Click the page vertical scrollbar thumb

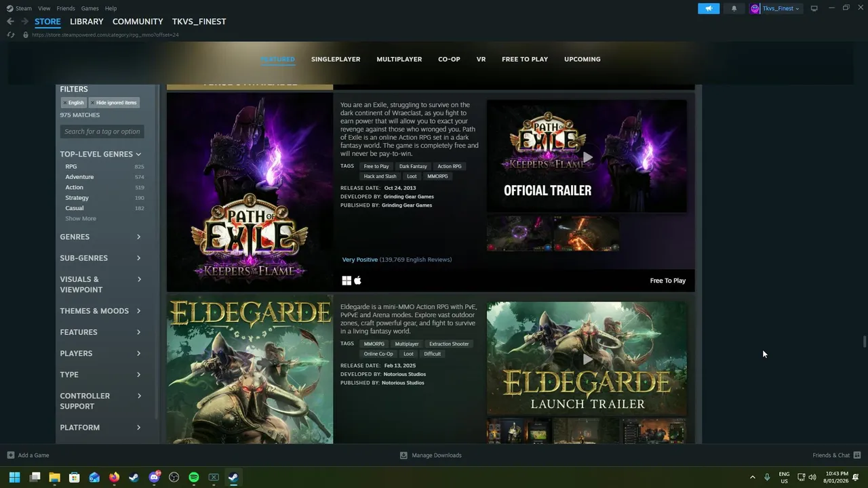(x=863, y=342)
